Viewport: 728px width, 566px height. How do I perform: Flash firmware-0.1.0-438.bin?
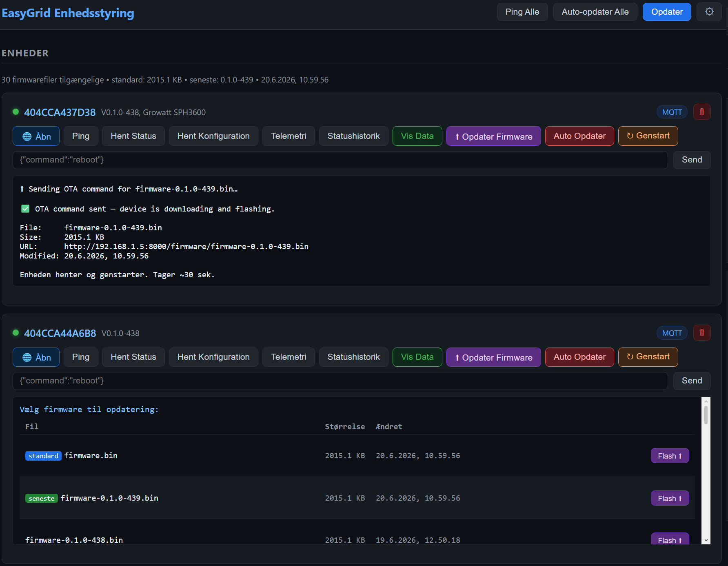(x=670, y=539)
